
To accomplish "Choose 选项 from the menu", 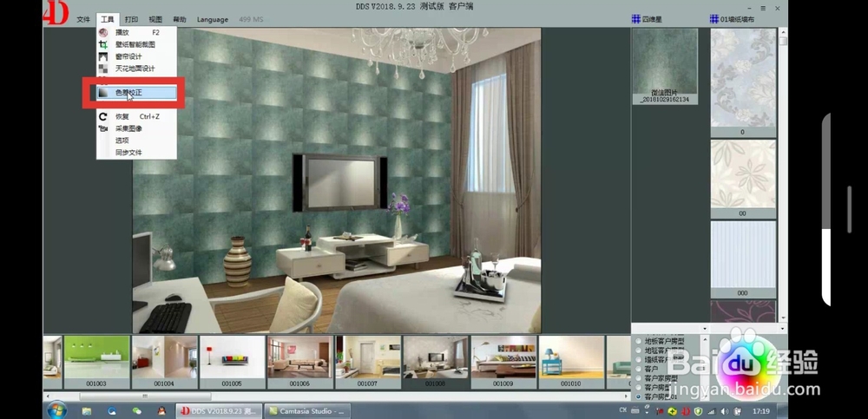I will 137,141.
